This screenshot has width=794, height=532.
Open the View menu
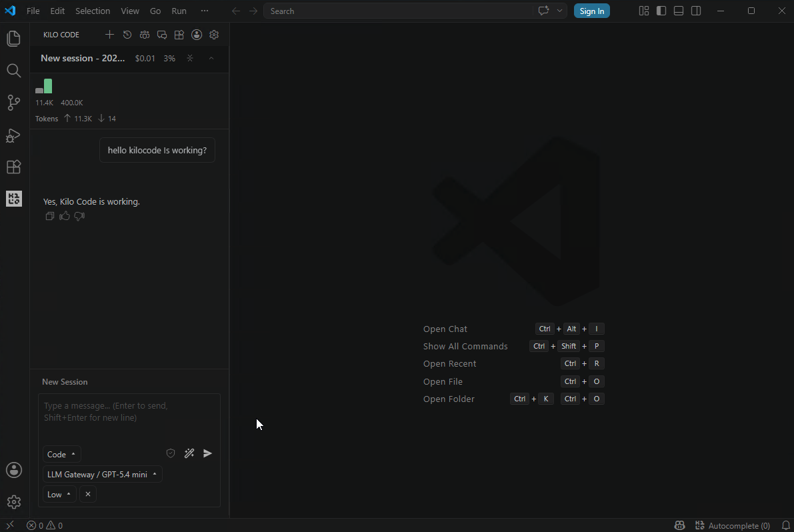click(129, 11)
